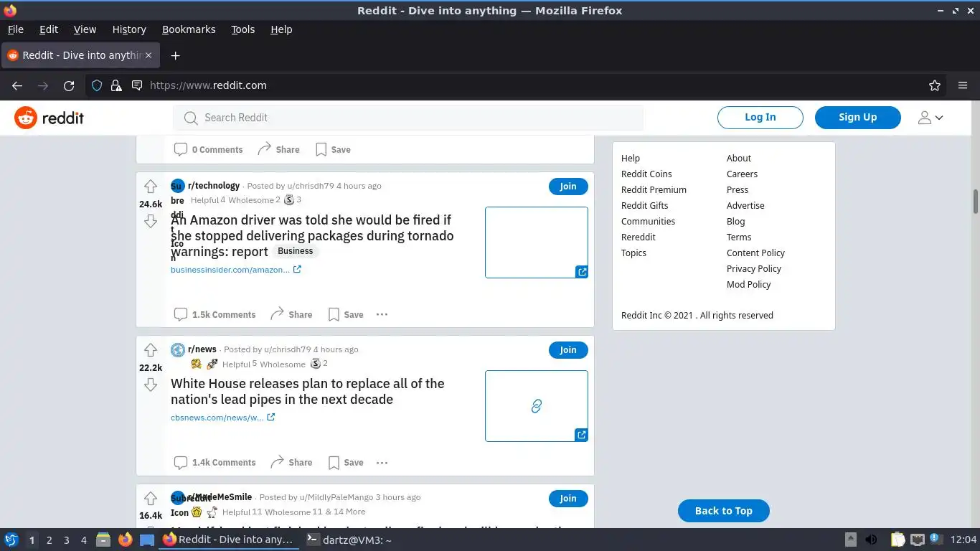Open the Edit menu

49,29
